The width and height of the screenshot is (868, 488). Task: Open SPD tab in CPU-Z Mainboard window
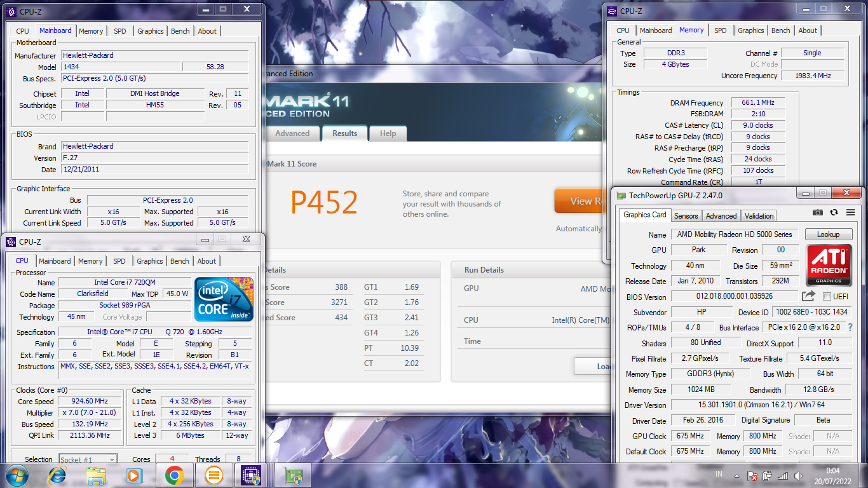coord(120,31)
